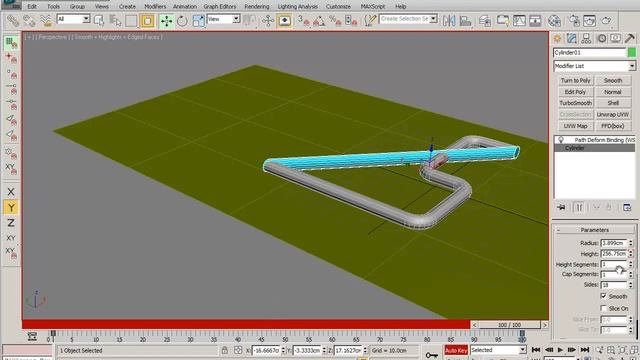640x360 pixels.
Task: Toggle Angle Snap in the main toolbar
Action: pos(319,20)
